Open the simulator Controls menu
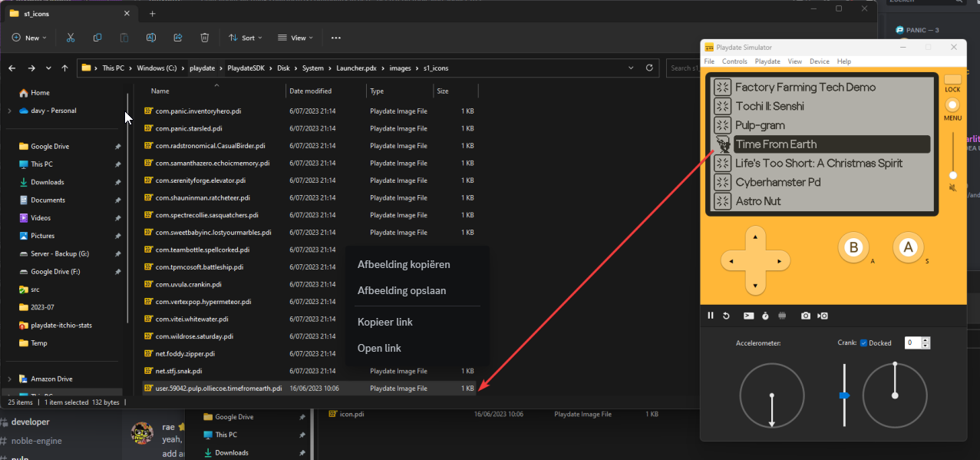 click(734, 61)
